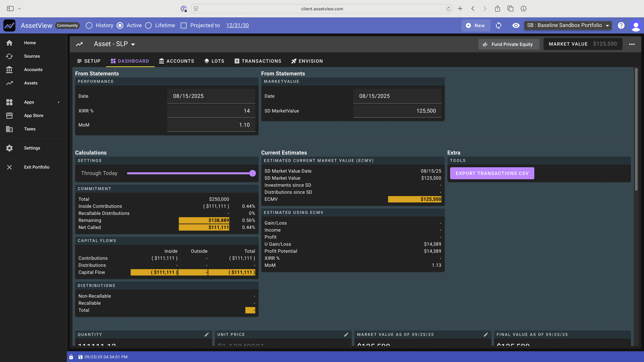
Task: Edit the Quantity value using its pencil icon
Action: click(x=207, y=335)
